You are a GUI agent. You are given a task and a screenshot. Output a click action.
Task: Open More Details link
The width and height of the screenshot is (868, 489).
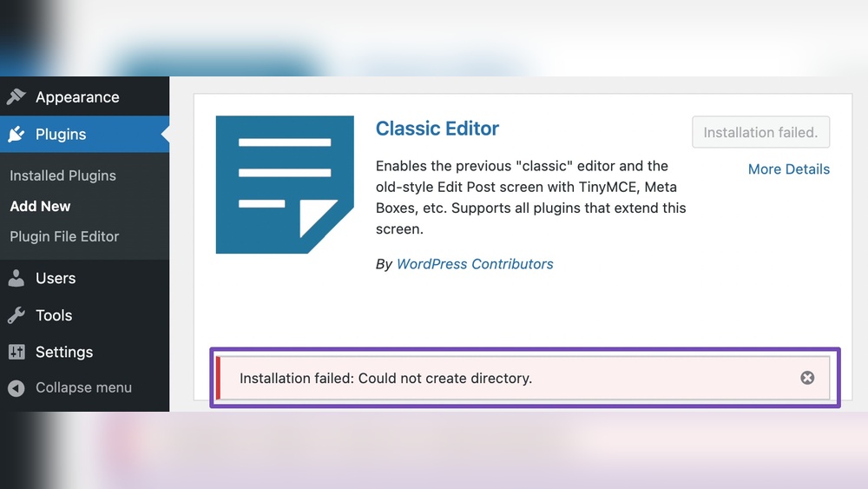pyautogui.click(x=789, y=169)
